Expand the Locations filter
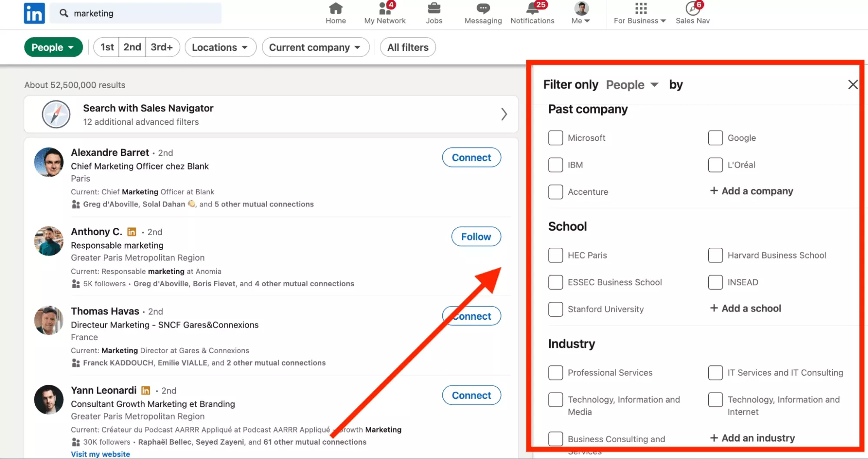The width and height of the screenshot is (868, 459). click(220, 47)
